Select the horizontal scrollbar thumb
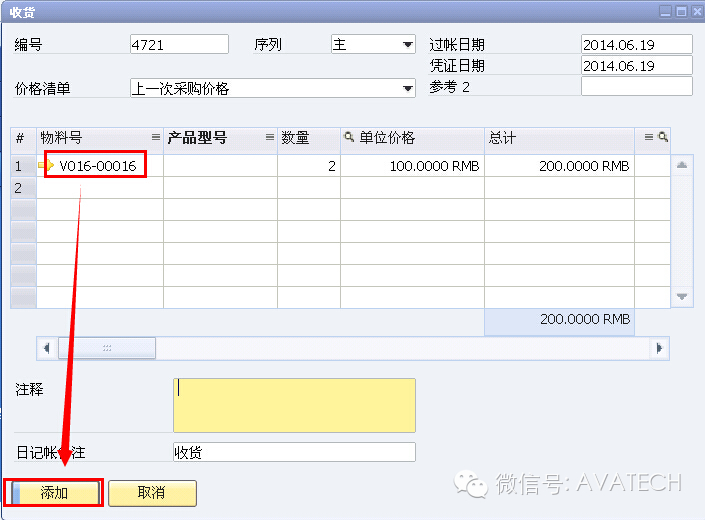Screen dimensions: 705x520 coord(107,348)
